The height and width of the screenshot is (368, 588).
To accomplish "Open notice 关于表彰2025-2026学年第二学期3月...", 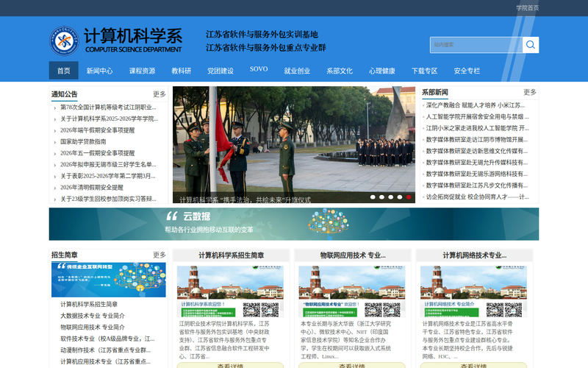I will pyautogui.click(x=107, y=176).
